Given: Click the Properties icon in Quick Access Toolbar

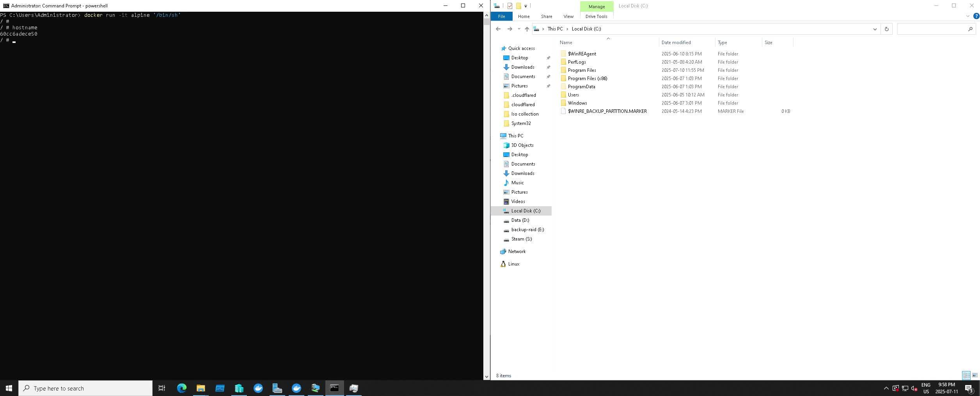Looking at the screenshot, I should (x=510, y=6).
